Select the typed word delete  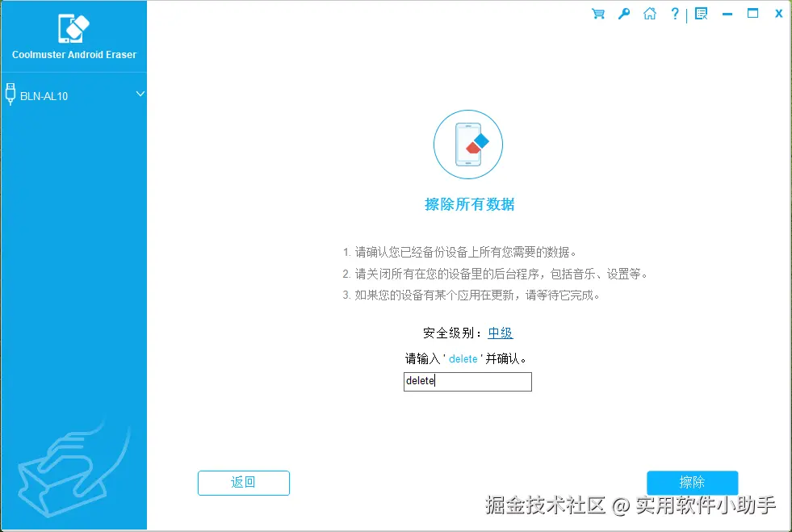(x=418, y=381)
